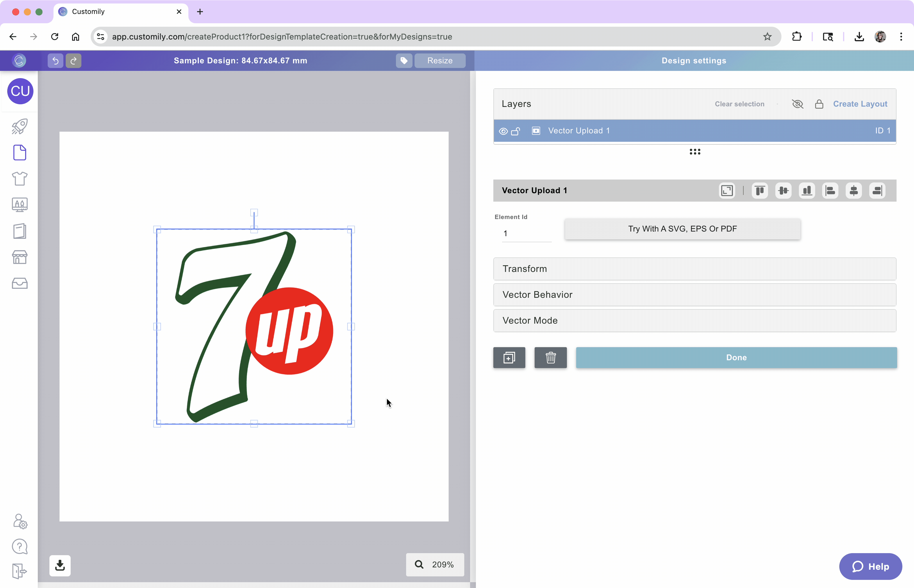
Task: Open the store icon in the sidebar
Action: coord(19,257)
